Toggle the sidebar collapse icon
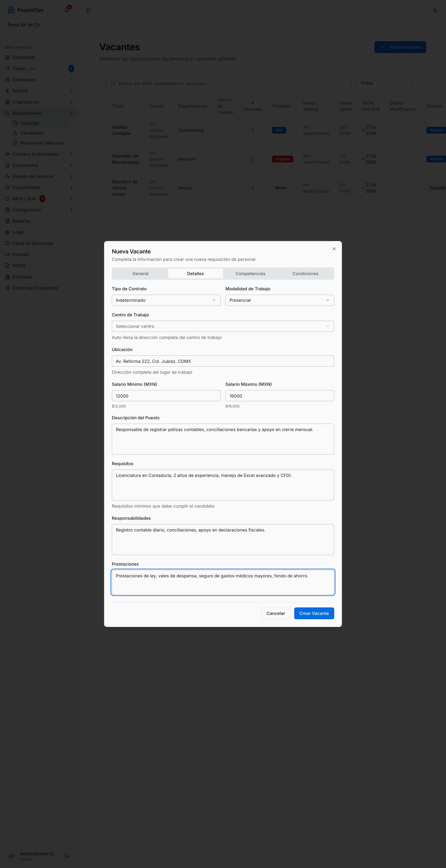The height and width of the screenshot is (868, 446). (x=89, y=10)
